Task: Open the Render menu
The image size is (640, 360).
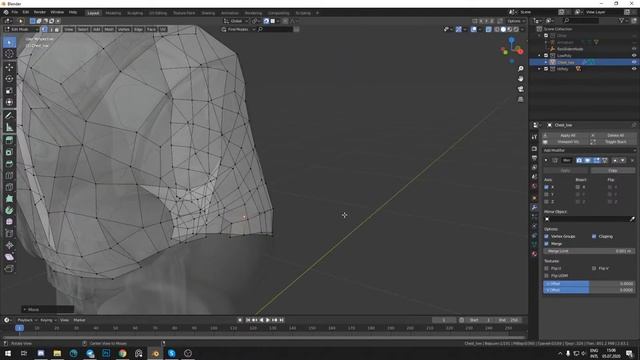Action: click(x=40, y=12)
